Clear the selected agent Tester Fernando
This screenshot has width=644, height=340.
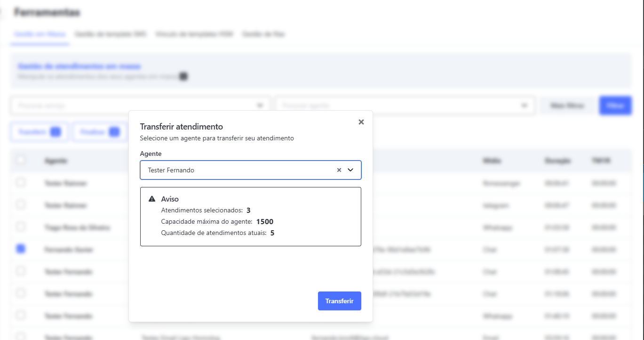coord(339,170)
